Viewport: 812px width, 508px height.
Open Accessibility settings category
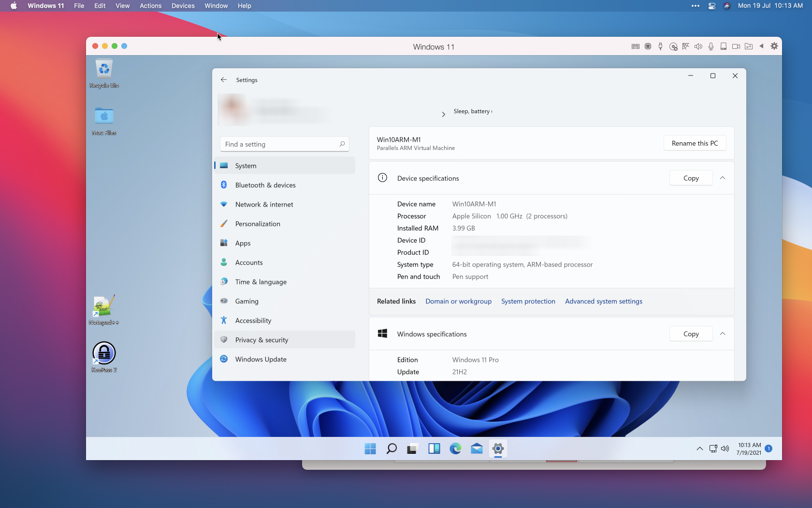click(284, 320)
